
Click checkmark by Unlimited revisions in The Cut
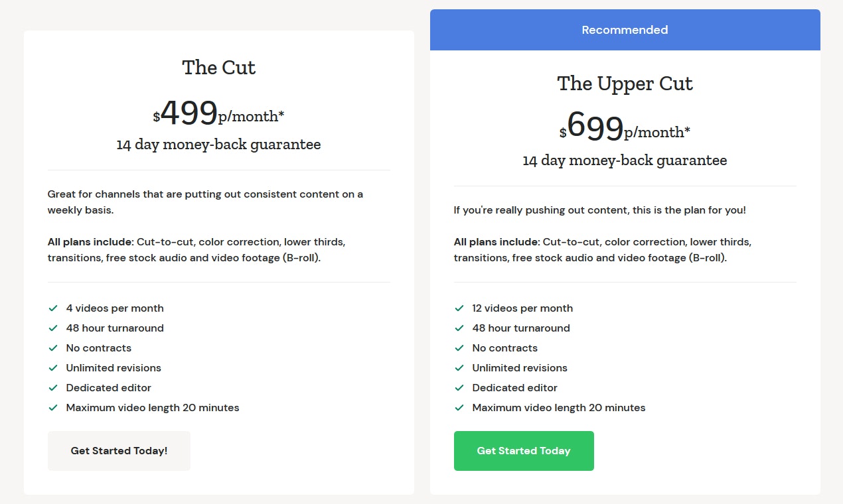pos(53,368)
